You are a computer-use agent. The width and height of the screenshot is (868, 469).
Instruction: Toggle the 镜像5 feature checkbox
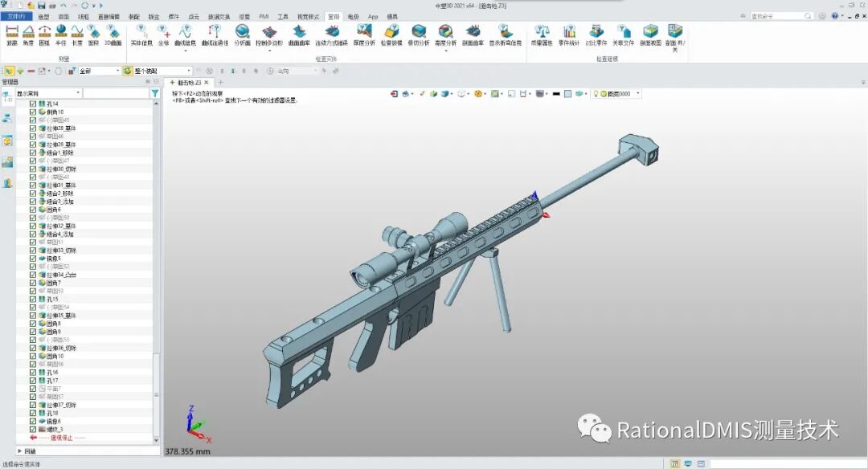coord(33,258)
